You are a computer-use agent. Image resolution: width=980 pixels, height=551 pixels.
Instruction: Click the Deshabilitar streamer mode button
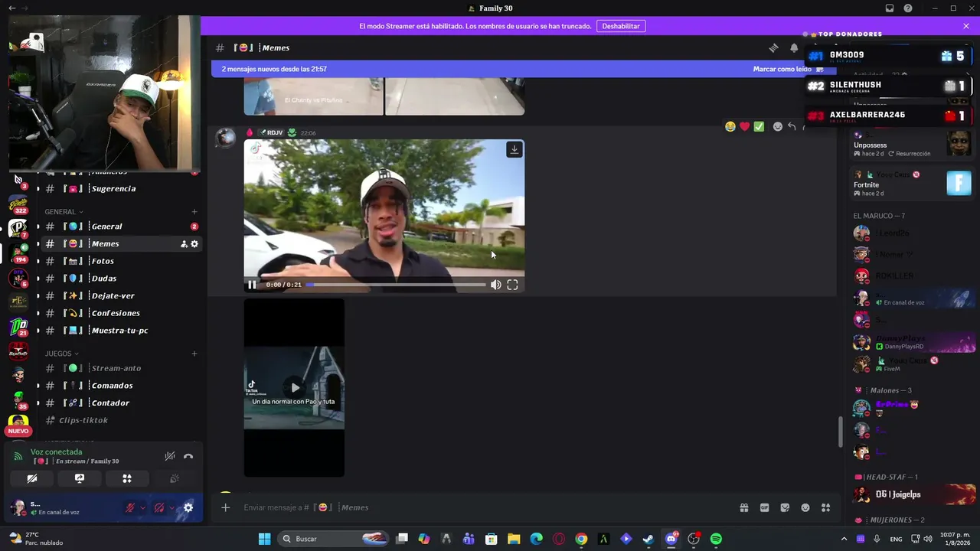tap(621, 26)
